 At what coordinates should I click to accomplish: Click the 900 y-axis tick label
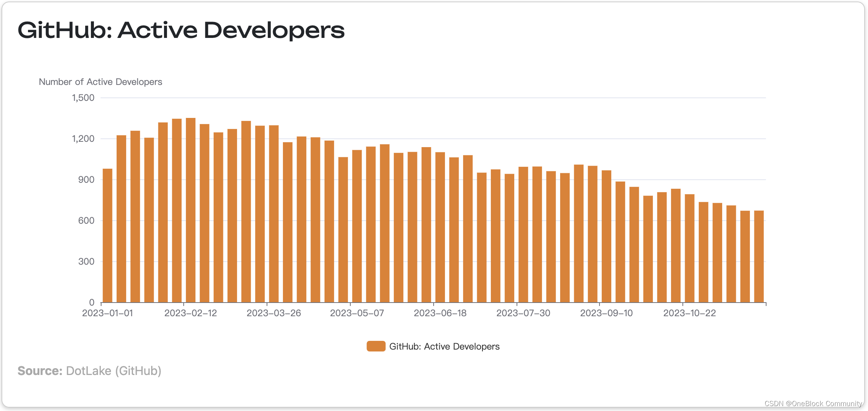click(86, 180)
